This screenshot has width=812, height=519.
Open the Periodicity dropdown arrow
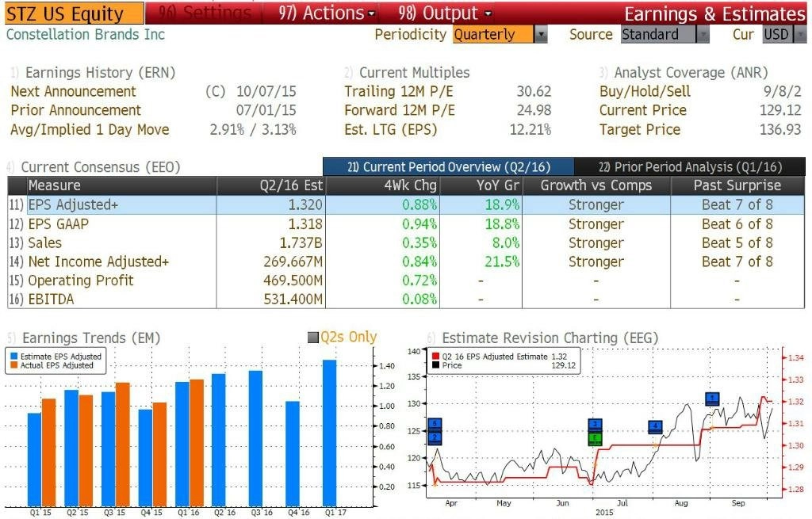coord(540,35)
